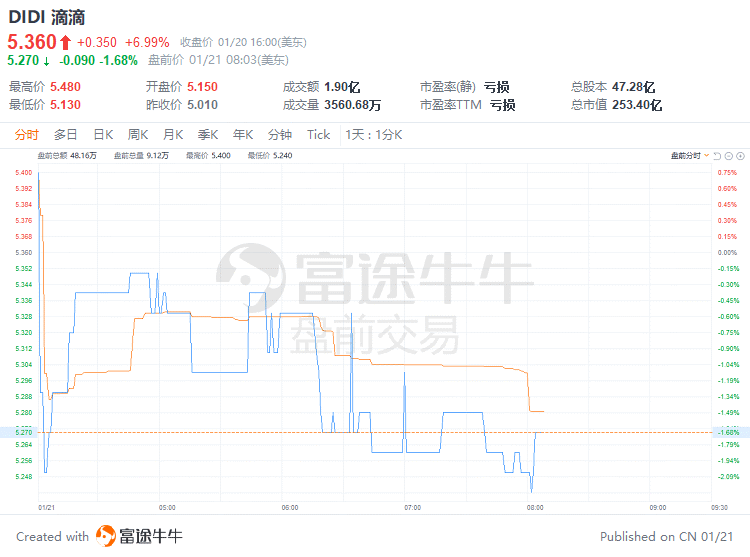Screen dimensions: 750x557
Task: Select the 年K tab
Action: [x=243, y=135]
